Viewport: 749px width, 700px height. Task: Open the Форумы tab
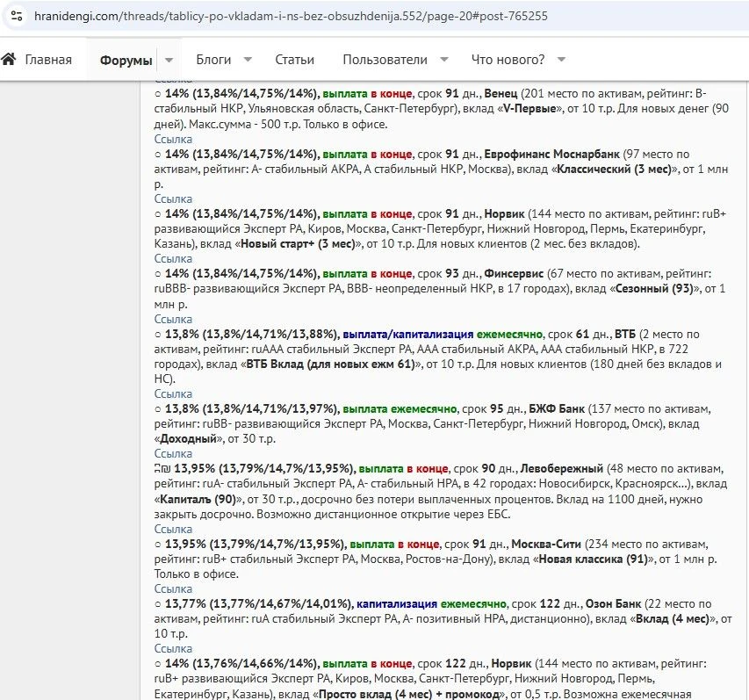[x=126, y=61]
